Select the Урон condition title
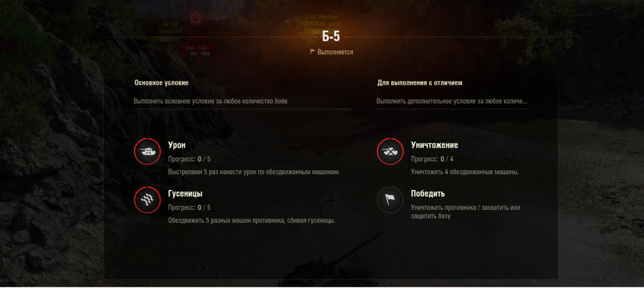 [x=177, y=145]
